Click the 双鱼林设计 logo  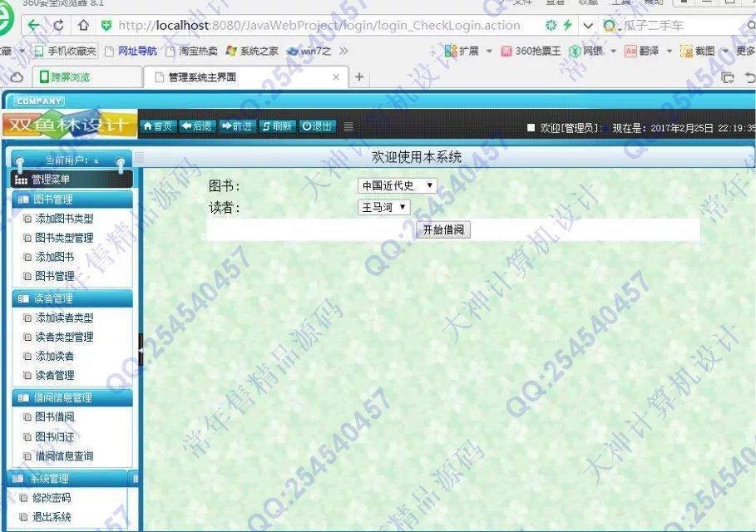[x=69, y=125]
